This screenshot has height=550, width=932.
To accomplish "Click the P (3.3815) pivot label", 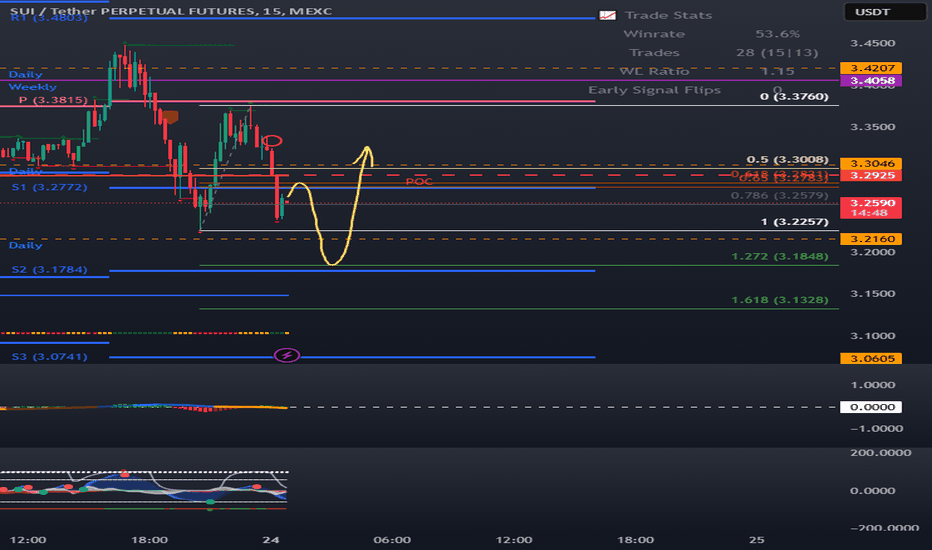I will [x=53, y=100].
